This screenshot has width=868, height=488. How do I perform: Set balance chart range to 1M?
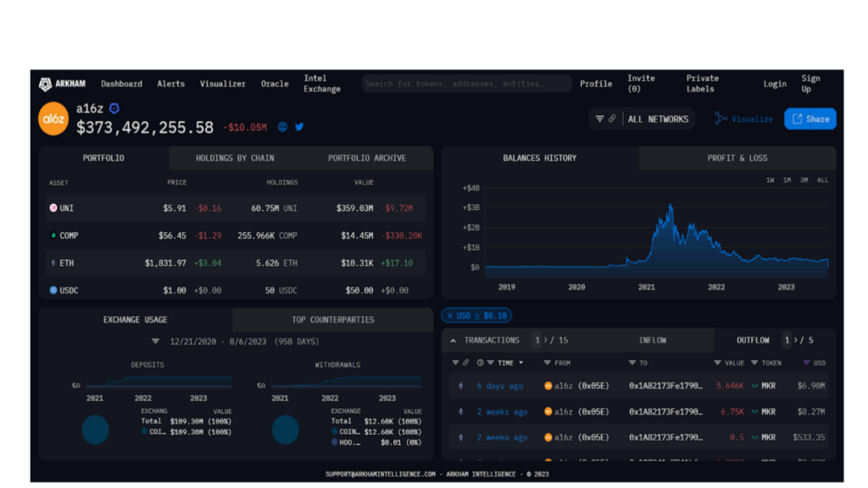[x=787, y=180]
